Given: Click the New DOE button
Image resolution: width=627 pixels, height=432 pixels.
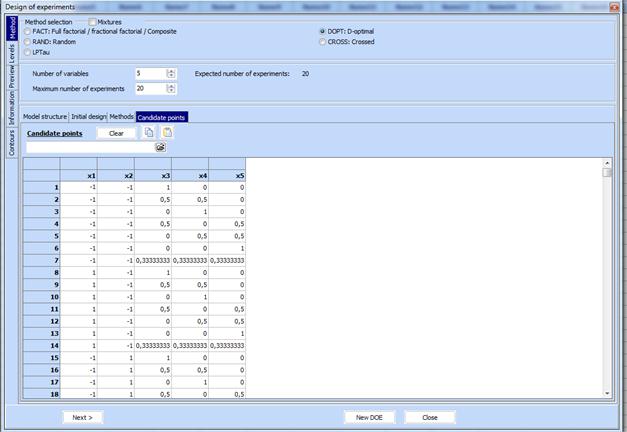Looking at the screenshot, I should pos(369,417).
